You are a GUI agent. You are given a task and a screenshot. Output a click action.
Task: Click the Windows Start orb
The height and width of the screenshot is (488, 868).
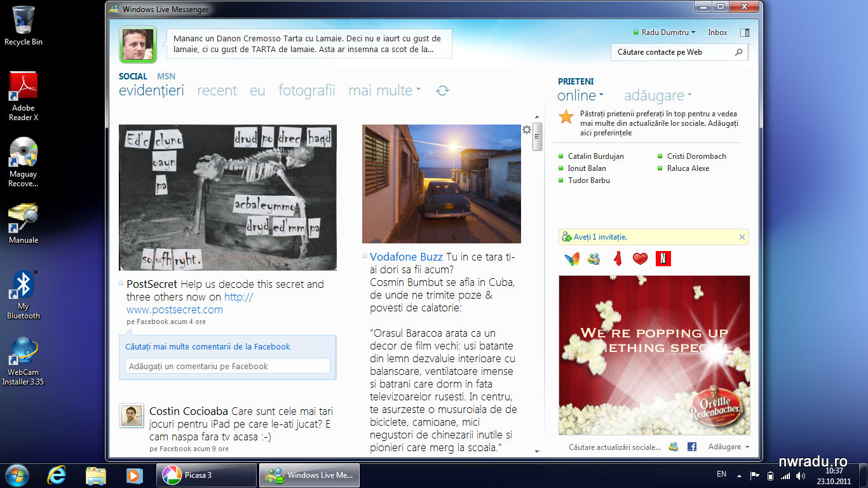tap(17, 475)
